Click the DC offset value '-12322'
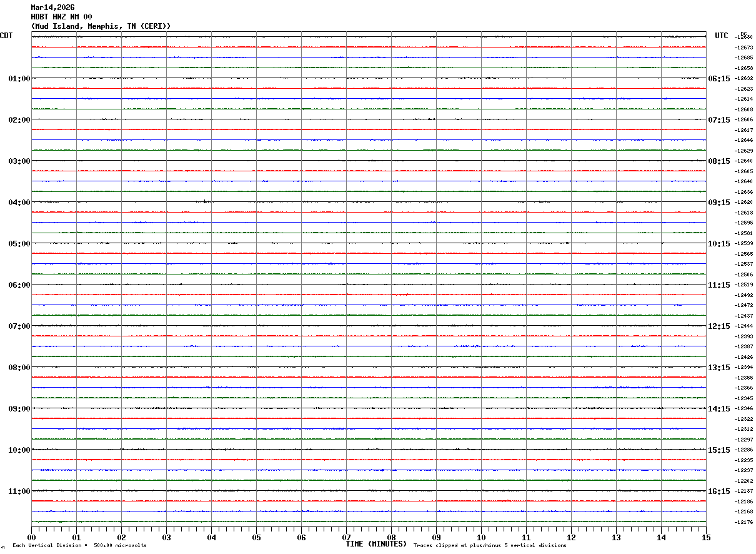Viewport: 756px width, 554px height. [x=744, y=419]
